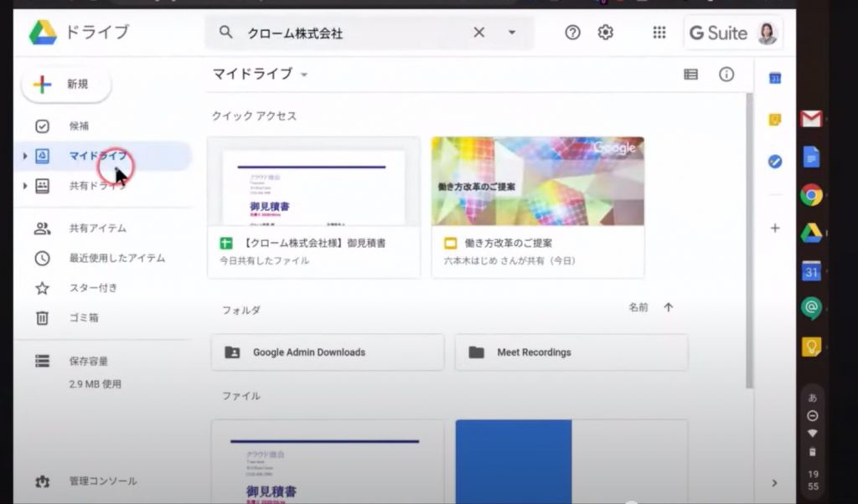The width and height of the screenshot is (858, 504).
Task: Select マイドライブ in the sidebar
Action: point(104,156)
